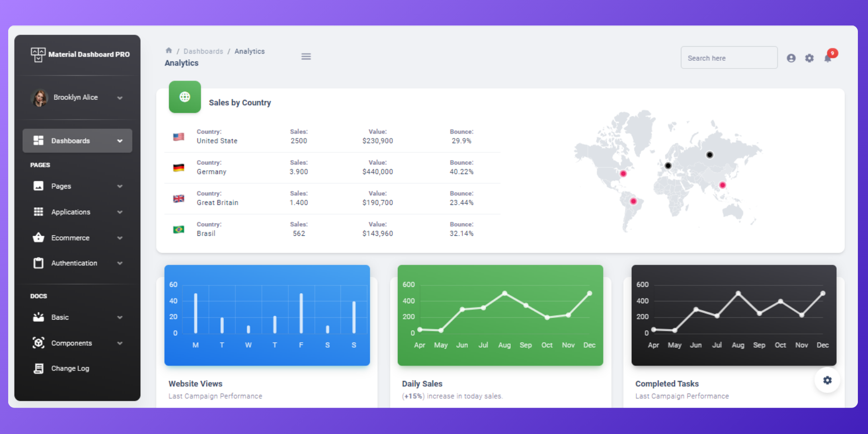Click the 562 Brasil sales value
The width and height of the screenshot is (868, 434).
click(299, 233)
